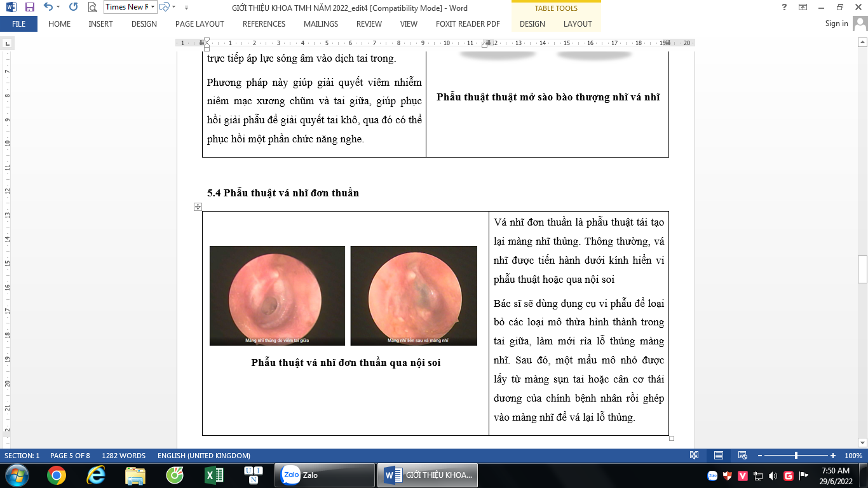
Task: Open Windows Explorer folder from the taskbar
Action: coord(135,475)
